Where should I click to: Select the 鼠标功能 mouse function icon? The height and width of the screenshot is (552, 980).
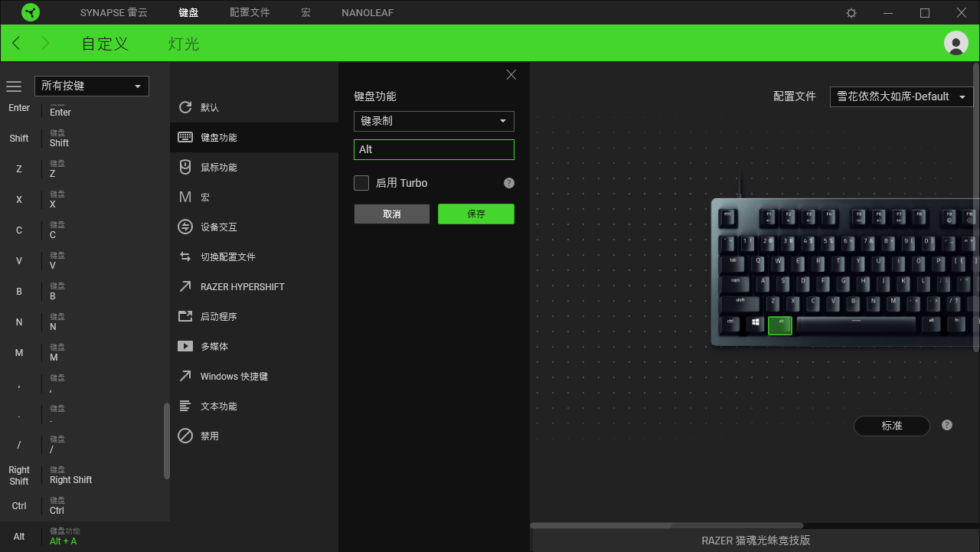tap(185, 167)
